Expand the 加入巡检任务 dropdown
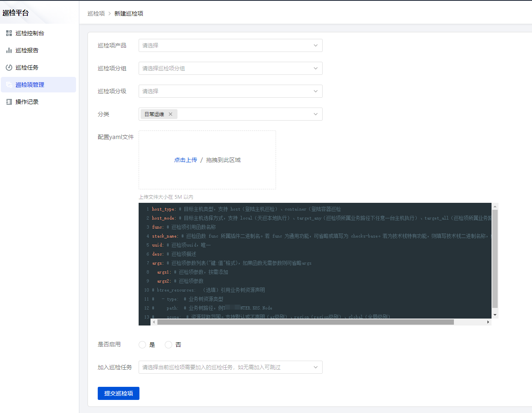This screenshot has height=413, width=532. (x=230, y=367)
